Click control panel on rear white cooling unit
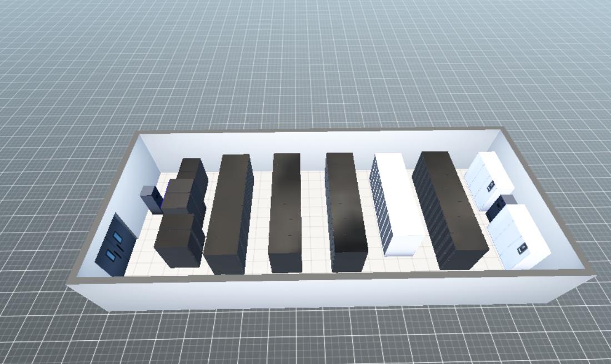The image size is (611, 364). click(490, 186)
